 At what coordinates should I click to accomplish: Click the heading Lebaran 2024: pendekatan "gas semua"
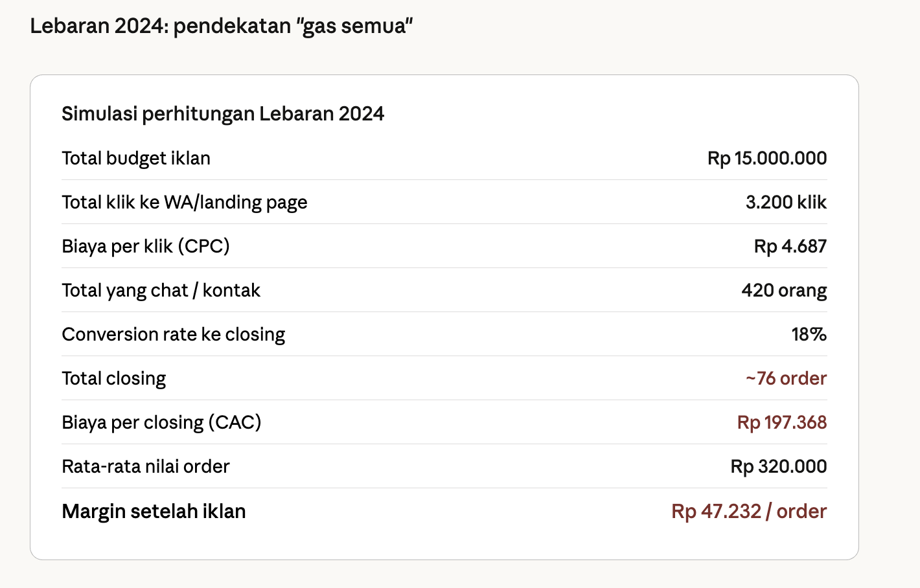click(x=221, y=27)
